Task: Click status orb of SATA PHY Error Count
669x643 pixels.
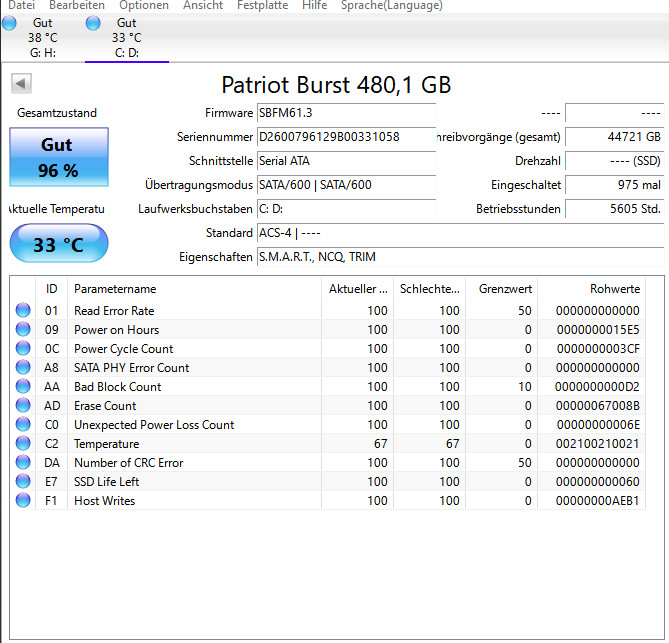Action: pos(23,367)
